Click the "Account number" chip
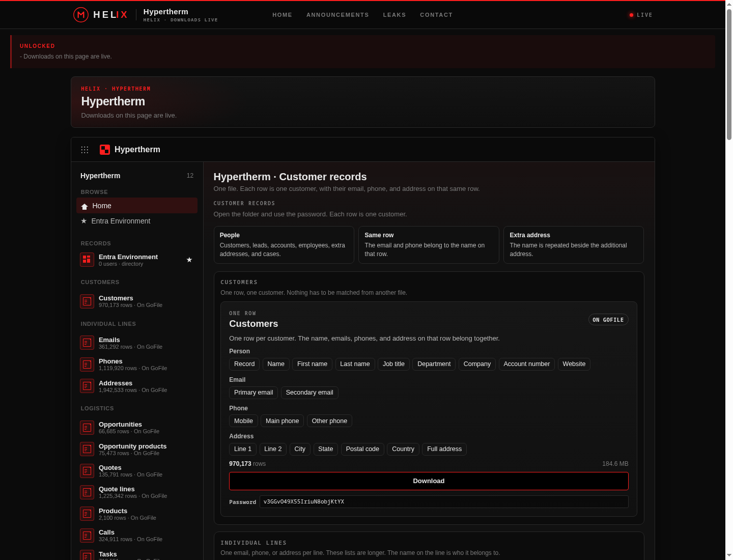 [x=527, y=364]
